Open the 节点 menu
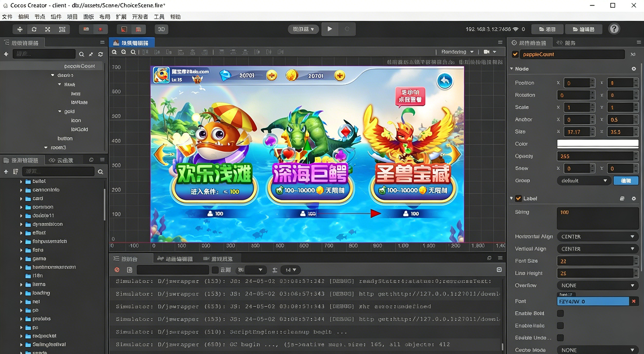 pos(40,17)
